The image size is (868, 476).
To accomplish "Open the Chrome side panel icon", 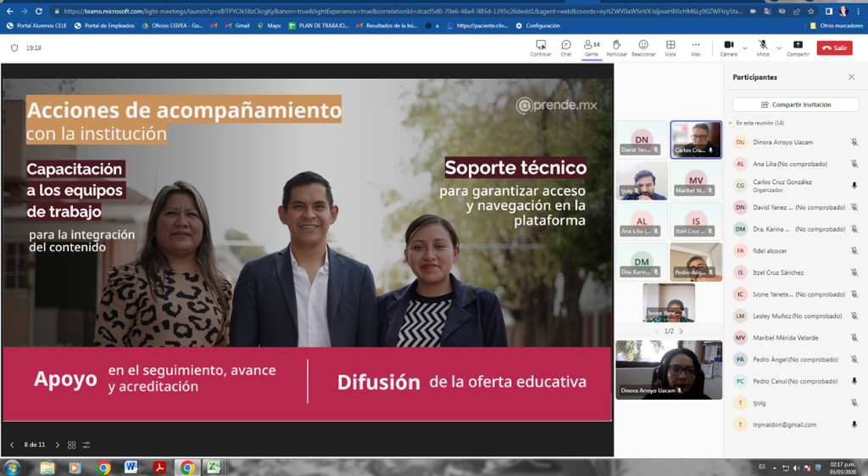I will 829,11.
